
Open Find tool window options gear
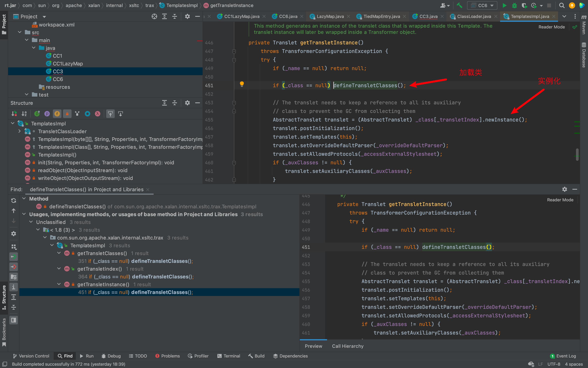[564, 189]
